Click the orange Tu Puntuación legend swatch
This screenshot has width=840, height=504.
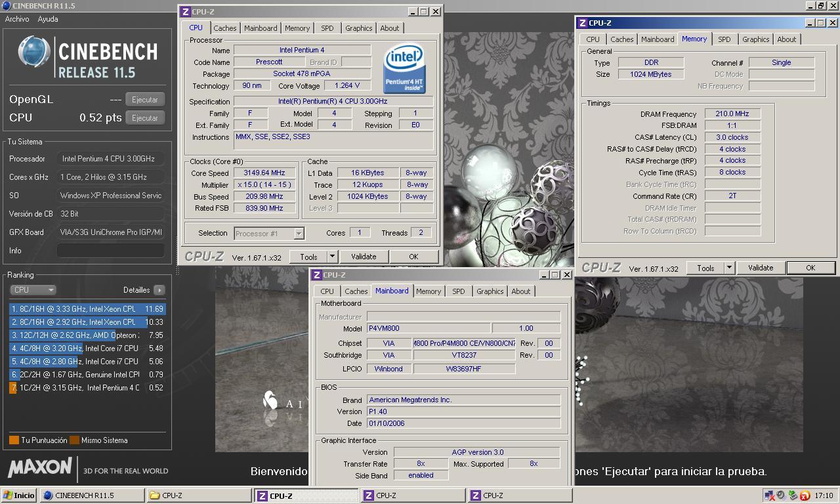[x=14, y=440]
